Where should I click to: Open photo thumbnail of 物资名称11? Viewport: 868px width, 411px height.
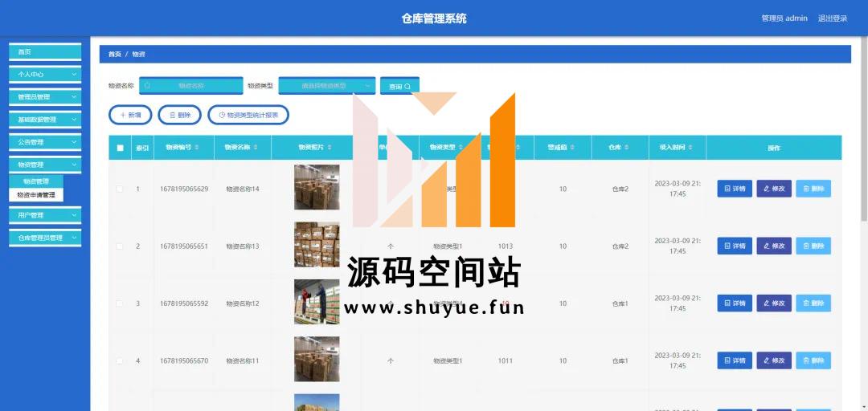pos(317,359)
